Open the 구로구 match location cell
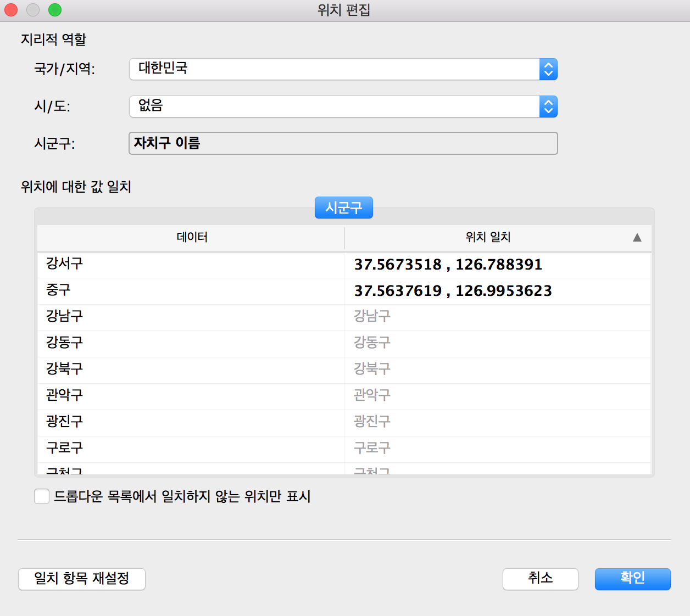690x616 pixels. [498, 449]
